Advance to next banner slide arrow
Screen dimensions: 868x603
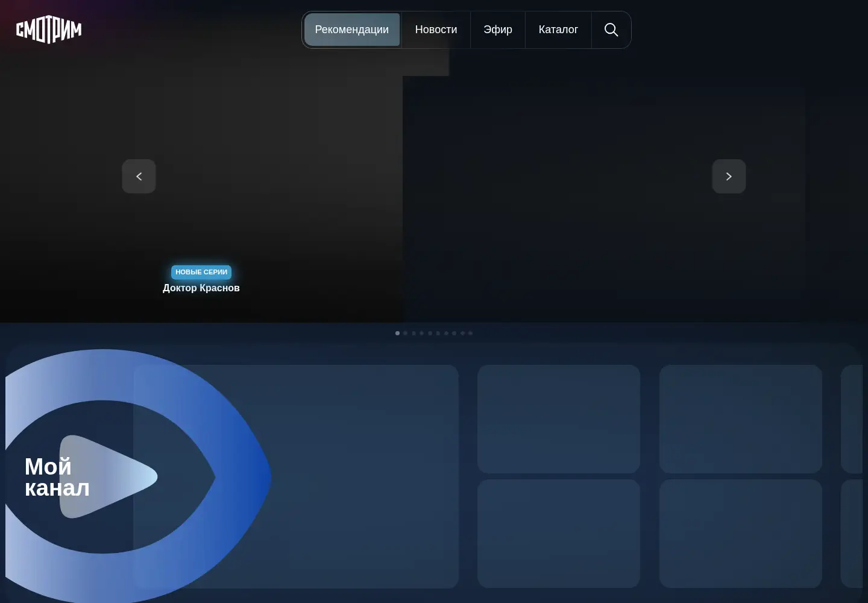coord(729,177)
